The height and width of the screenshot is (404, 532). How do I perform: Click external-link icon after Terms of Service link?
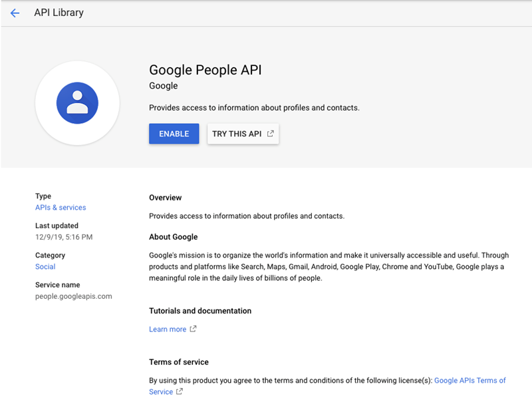click(x=179, y=392)
